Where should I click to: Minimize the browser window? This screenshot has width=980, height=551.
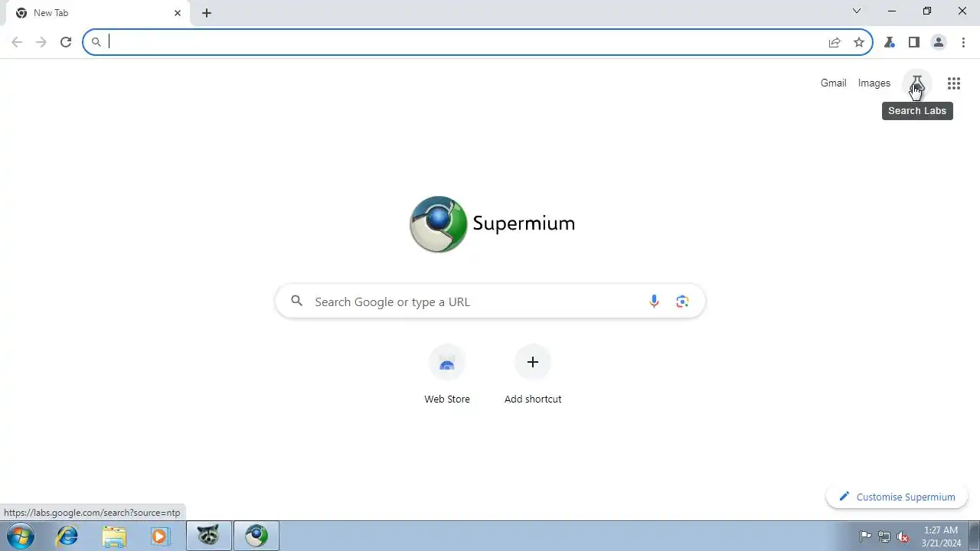click(892, 11)
